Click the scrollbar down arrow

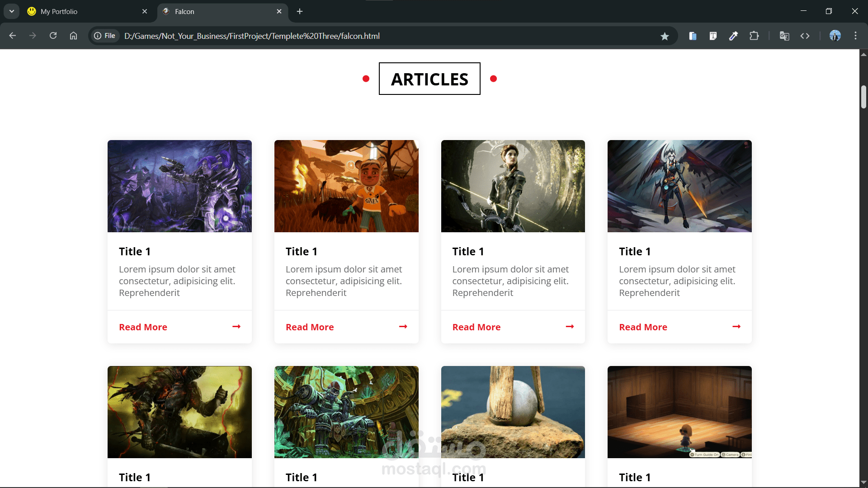[863, 483]
